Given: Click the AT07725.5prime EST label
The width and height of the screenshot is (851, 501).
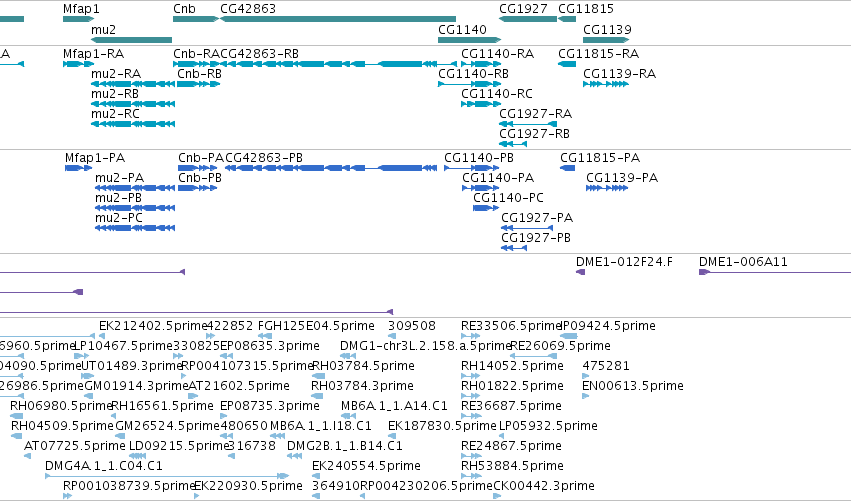Looking at the screenshot, I should pyautogui.click(x=75, y=447).
